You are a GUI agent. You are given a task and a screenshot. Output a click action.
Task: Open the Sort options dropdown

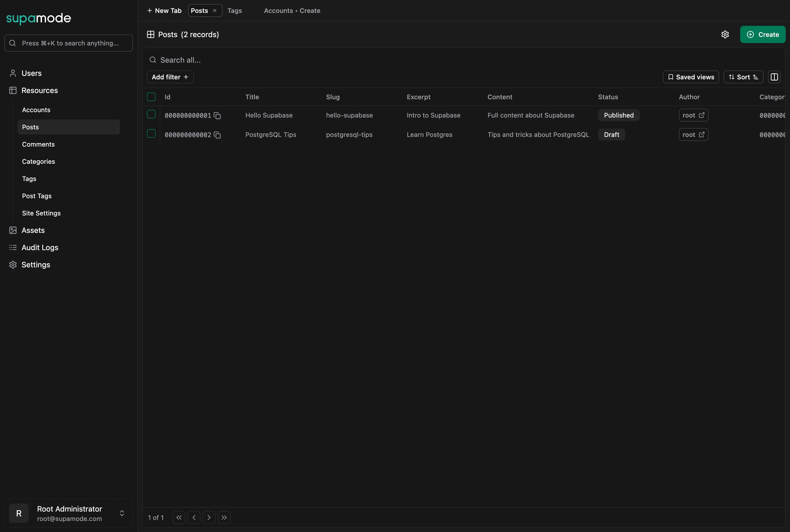point(743,77)
